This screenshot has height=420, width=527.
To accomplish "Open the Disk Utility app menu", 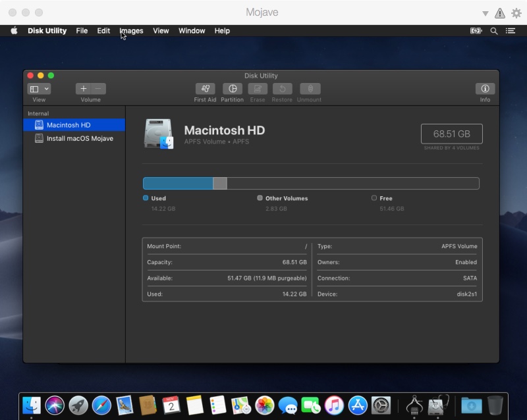I will point(47,31).
